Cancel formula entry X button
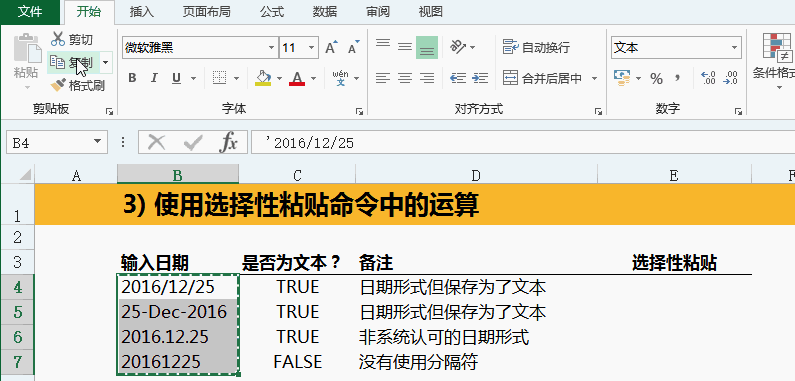This screenshot has height=381, width=795. coord(156,144)
